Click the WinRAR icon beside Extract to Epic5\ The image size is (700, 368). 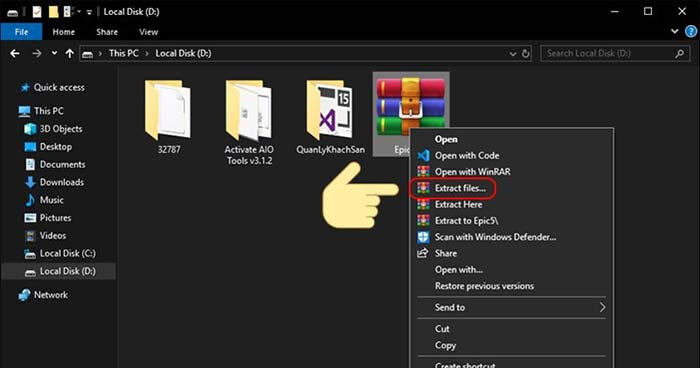(423, 221)
